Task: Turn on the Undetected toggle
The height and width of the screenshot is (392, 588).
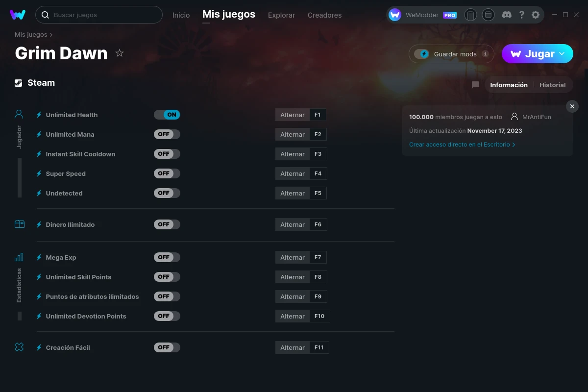Action: point(167,193)
